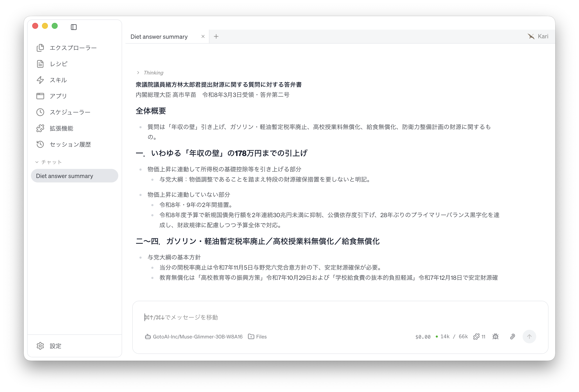This screenshot has height=392, width=579.
Task: Collapse the チャット section
Action: [x=48, y=162]
